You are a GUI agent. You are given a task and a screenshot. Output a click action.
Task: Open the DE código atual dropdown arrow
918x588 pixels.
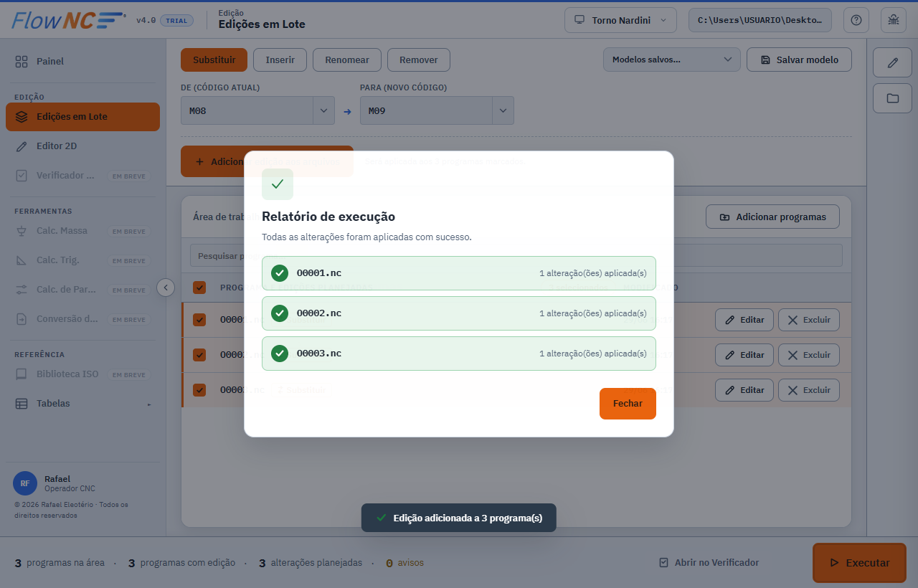[323, 111]
